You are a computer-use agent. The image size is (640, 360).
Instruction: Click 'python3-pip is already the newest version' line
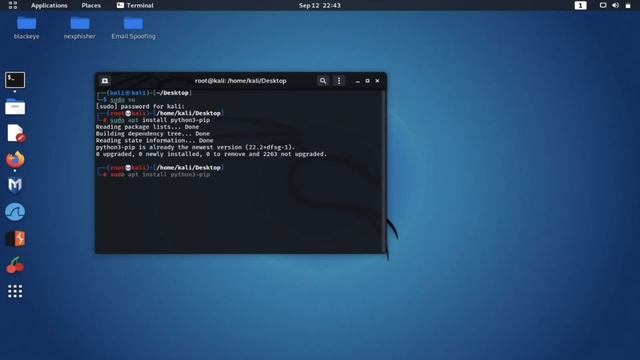tap(195, 147)
